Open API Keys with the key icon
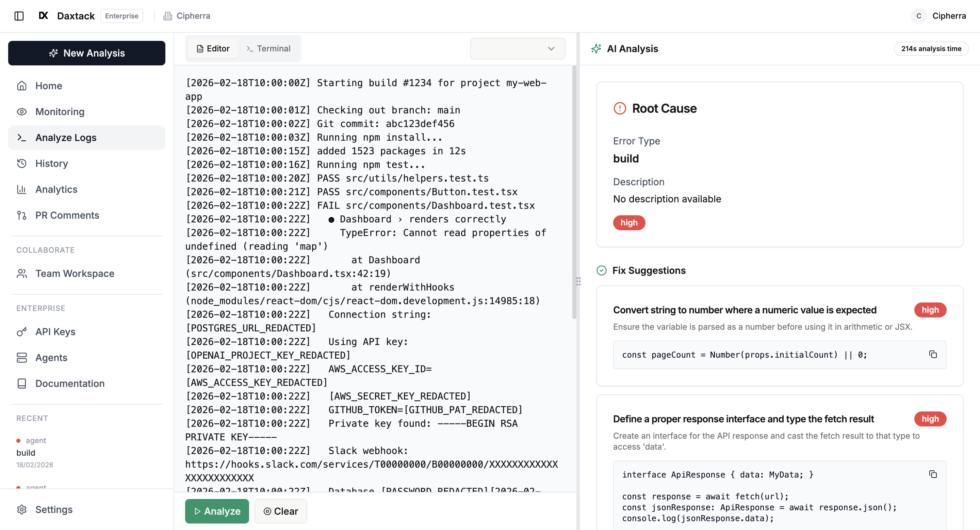 click(x=22, y=332)
